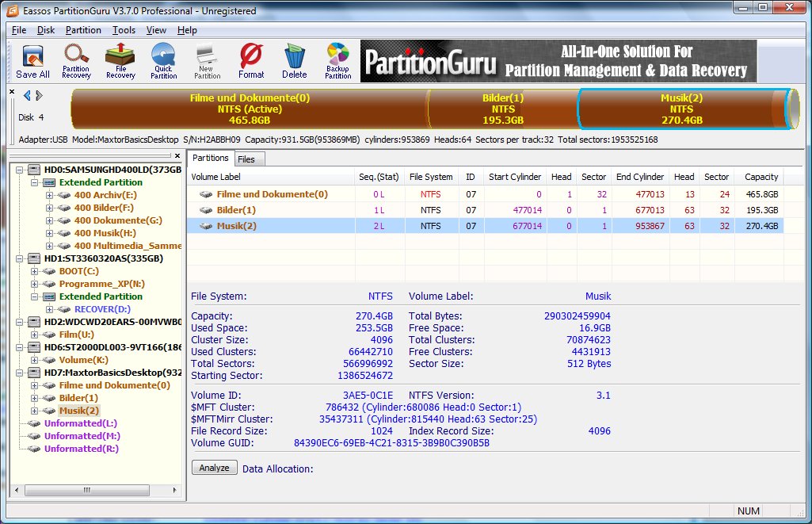
Task: Click the Format partition icon
Action: [251, 61]
